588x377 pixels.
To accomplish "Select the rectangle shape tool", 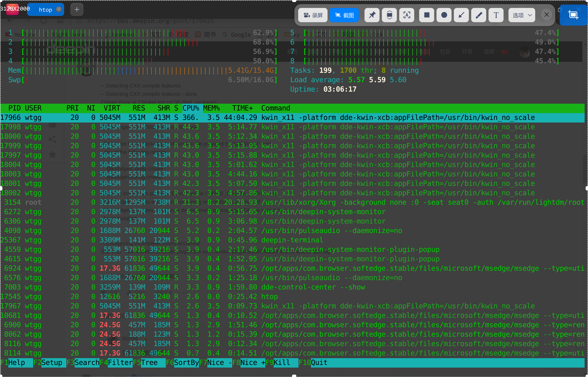I will (426, 15).
